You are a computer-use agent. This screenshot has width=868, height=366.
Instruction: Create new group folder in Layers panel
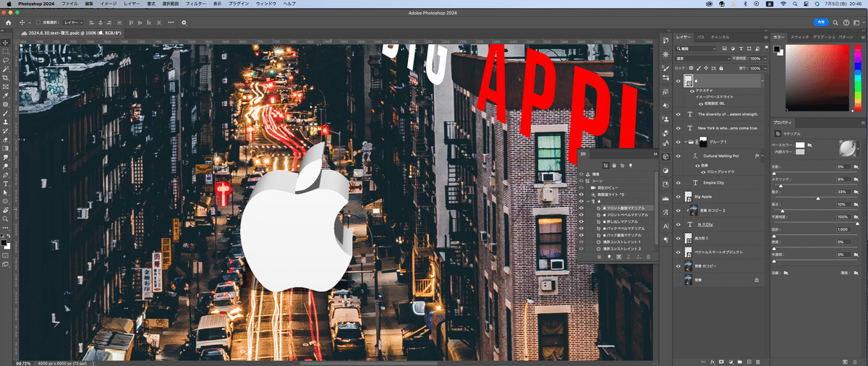(740, 361)
